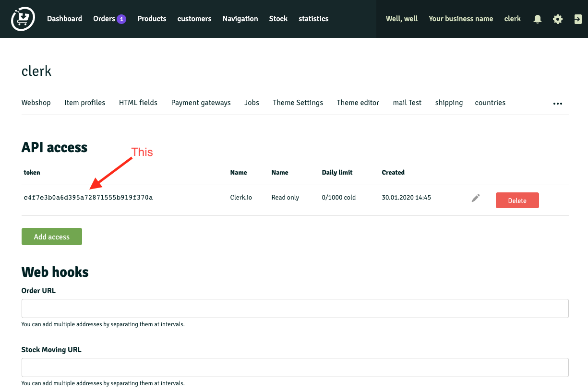Reveal more tabs via the ellipsis icon
The image size is (588, 391).
[557, 103]
